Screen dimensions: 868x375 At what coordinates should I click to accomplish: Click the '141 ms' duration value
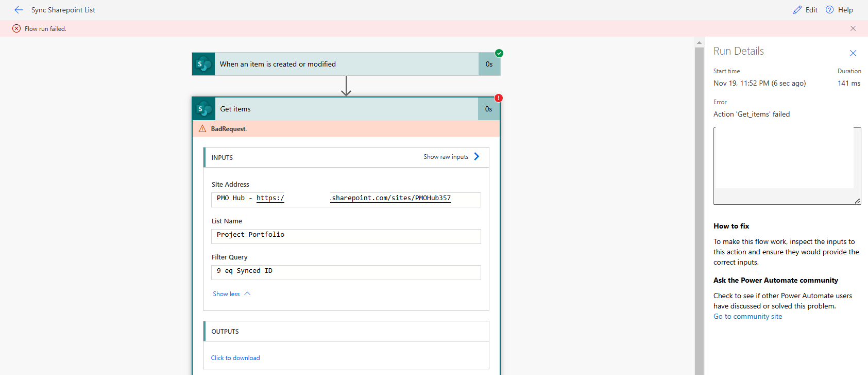849,83
